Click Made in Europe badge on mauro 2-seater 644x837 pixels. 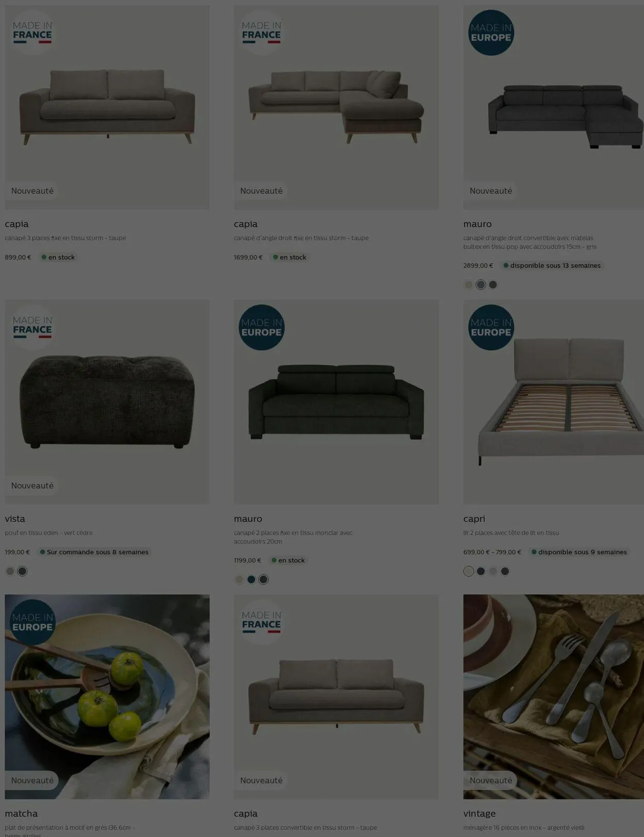click(262, 328)
